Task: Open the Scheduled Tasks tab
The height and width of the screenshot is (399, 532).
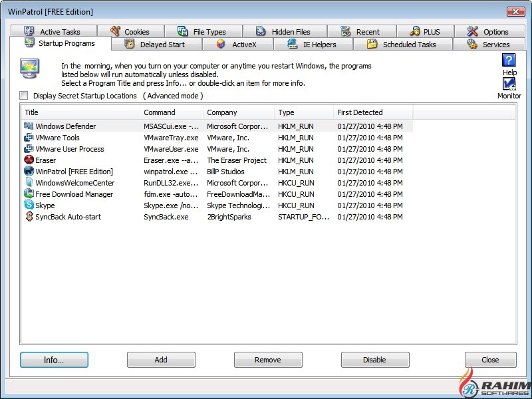Action: 403,44
